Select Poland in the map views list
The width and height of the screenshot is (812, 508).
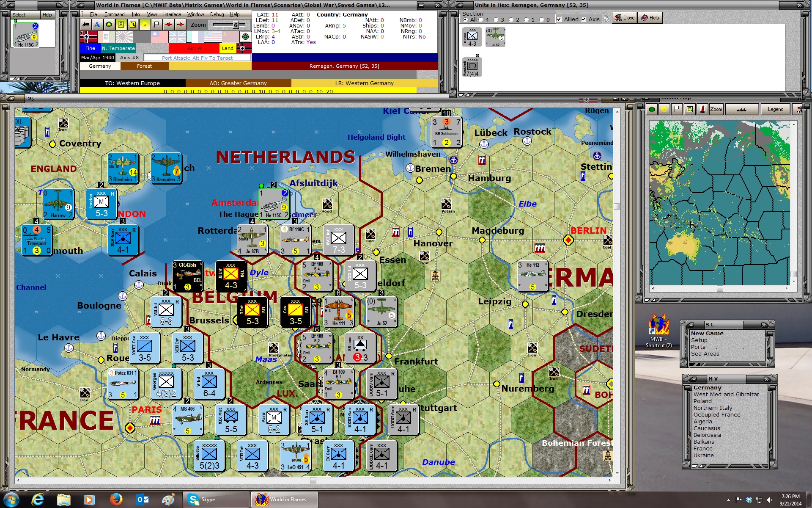[702, 401]
